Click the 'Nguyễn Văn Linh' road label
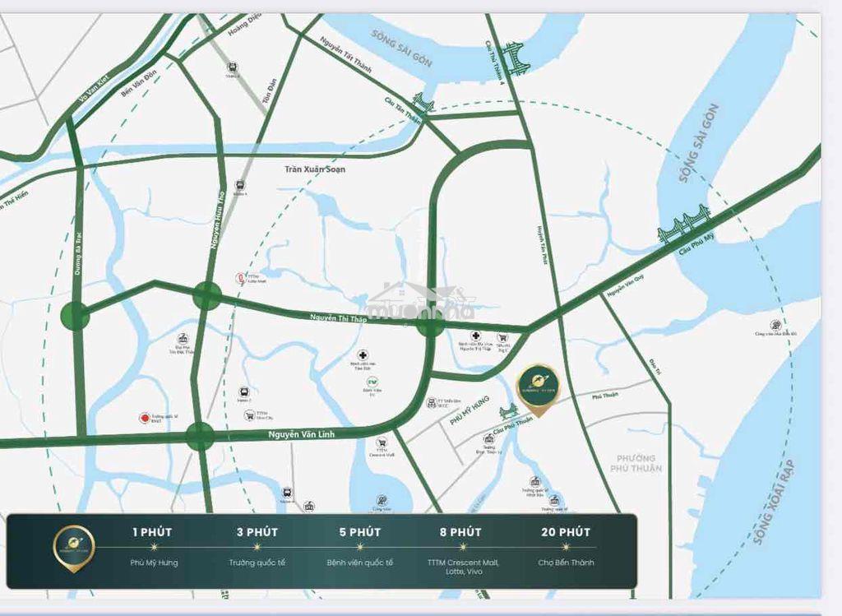The image size is (842, 616). 301,434
